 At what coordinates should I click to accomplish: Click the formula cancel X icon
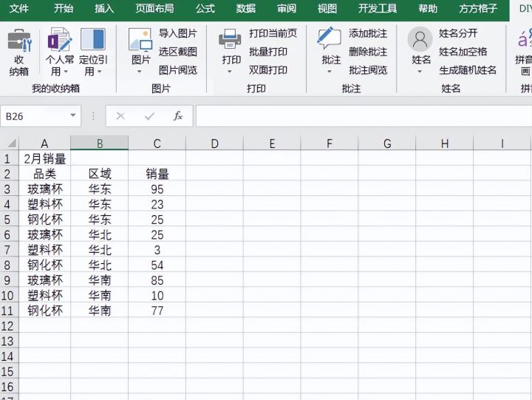(x=120, y=116)
